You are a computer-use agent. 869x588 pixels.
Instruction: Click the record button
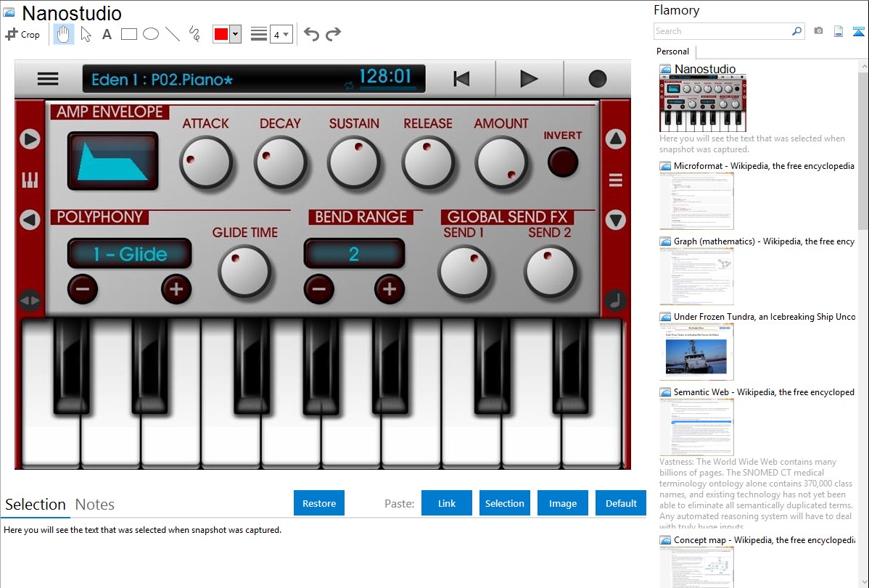coord(598,79)
